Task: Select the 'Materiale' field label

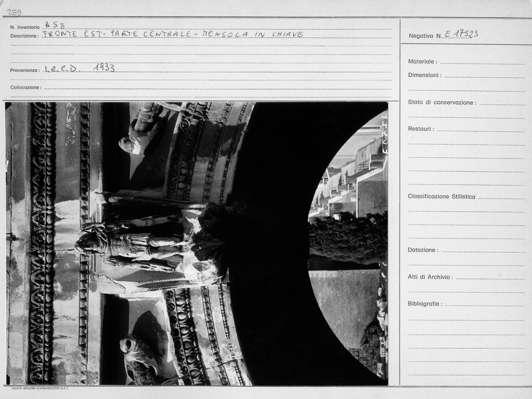Action: (423, 62)
